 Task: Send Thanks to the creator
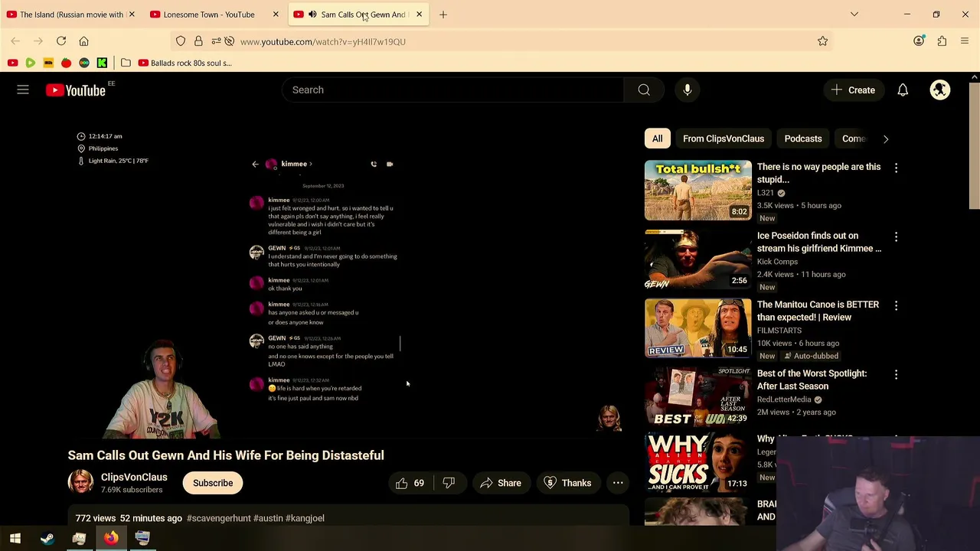click(567, 483)
